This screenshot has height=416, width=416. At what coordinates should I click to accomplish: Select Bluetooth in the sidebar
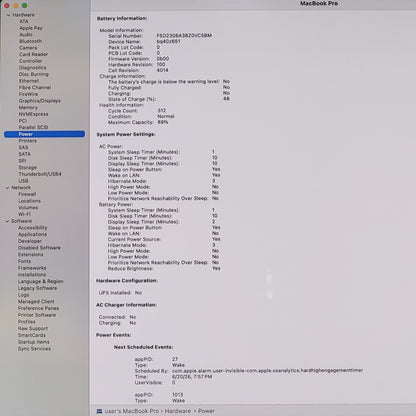click(x=30, y=41)
